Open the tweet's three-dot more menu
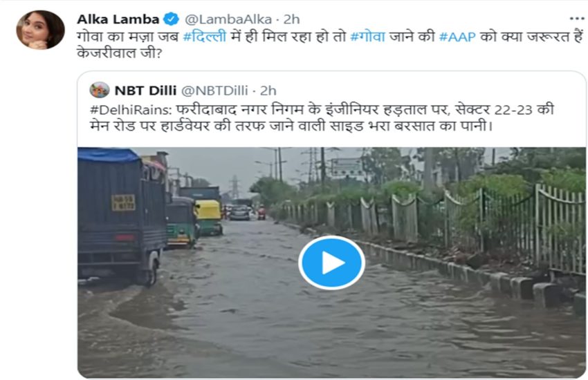588x380 pixels. point(576,19)
